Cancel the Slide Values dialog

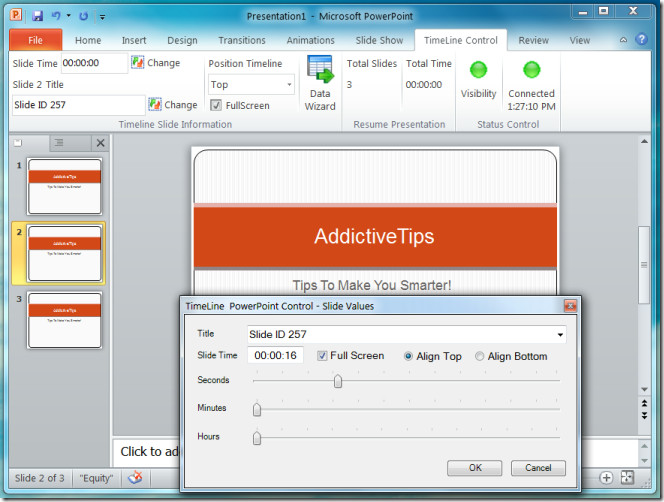pyautogui.click(x=538, y=468)
